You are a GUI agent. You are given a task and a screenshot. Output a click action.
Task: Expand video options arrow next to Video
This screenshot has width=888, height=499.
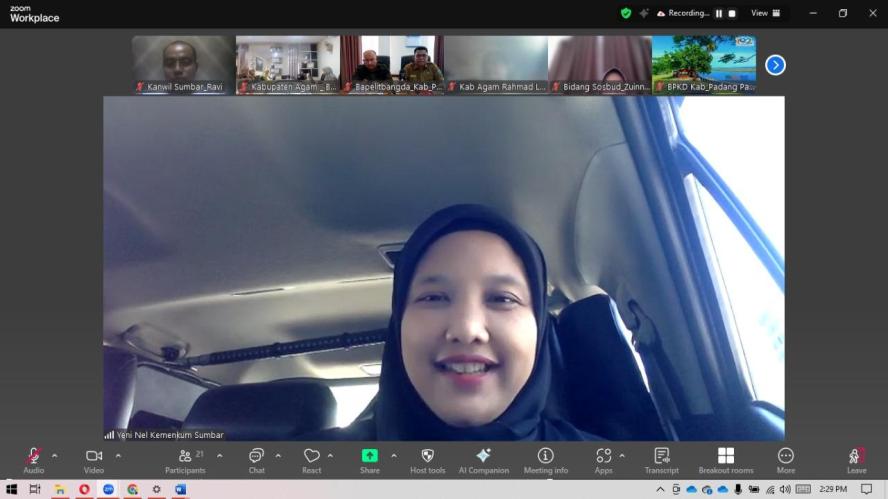pos(118,456)
